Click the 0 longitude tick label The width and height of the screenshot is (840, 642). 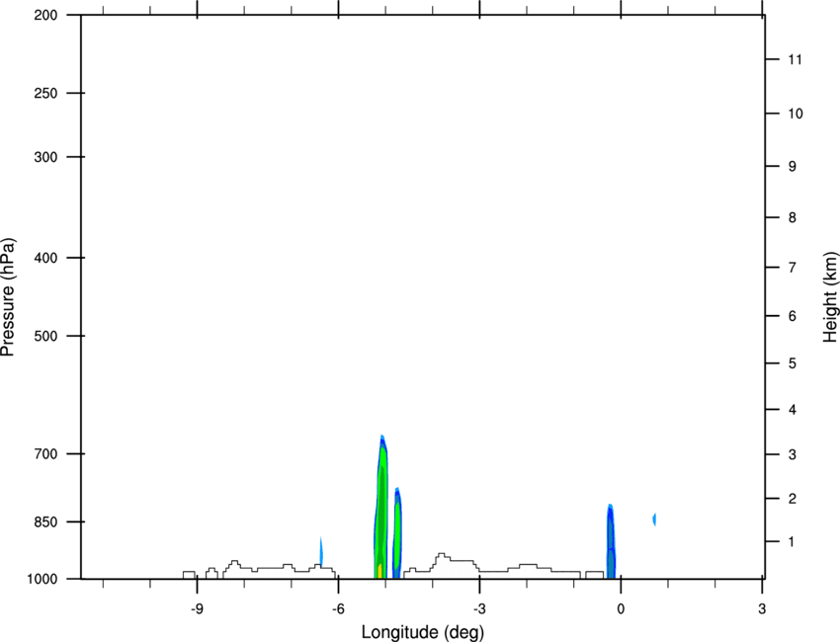621,608
